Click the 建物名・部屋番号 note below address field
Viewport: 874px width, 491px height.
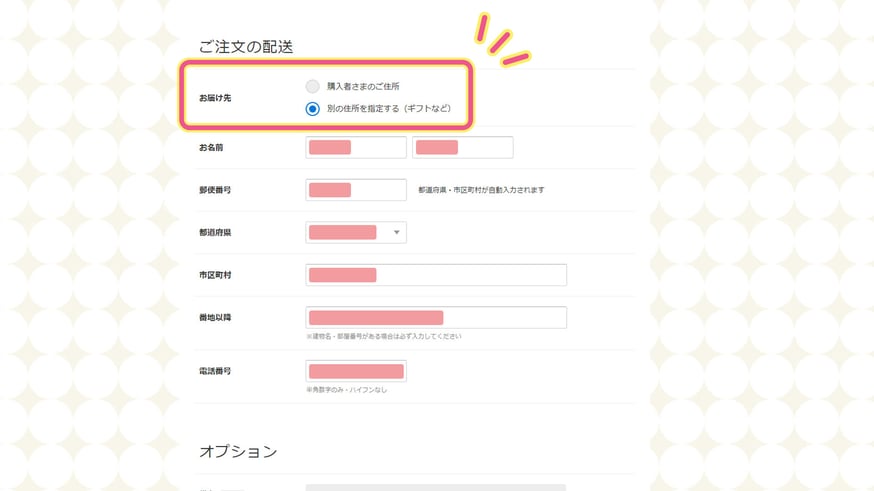tap(383, 336)
